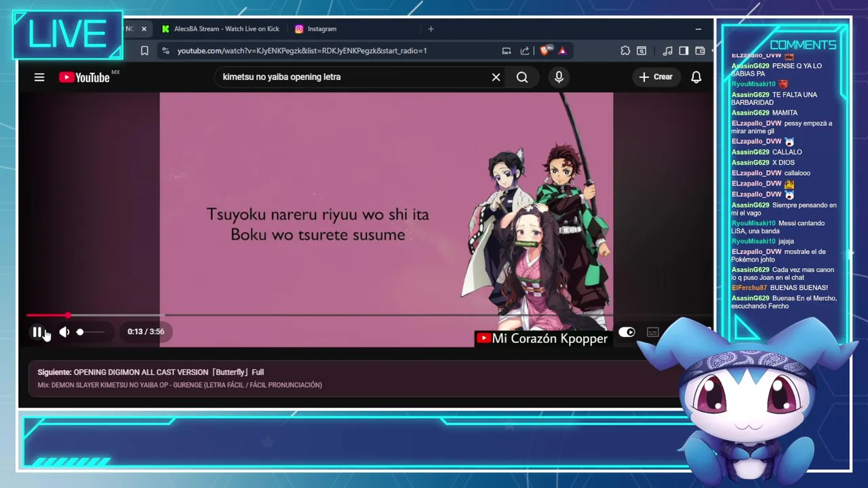Pause the YouTube video
Viewport: 868px width, 488px height.
[37, 331]
